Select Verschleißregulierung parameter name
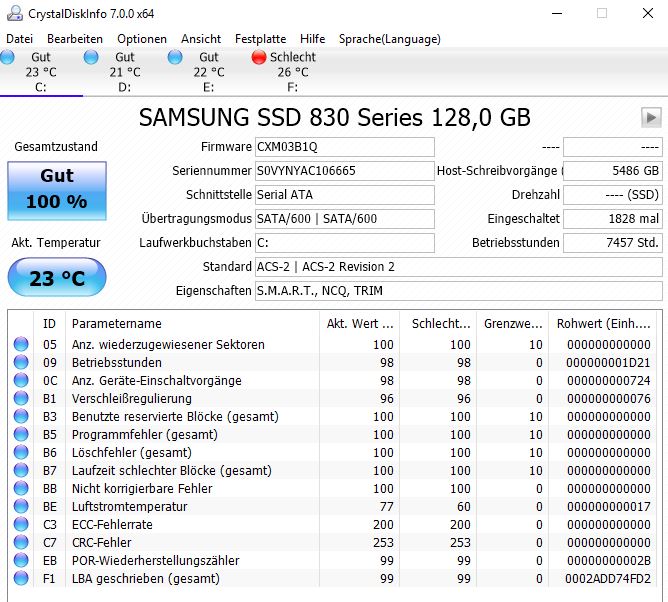Viewport: 668px width, 602px height. coord(132,399)
